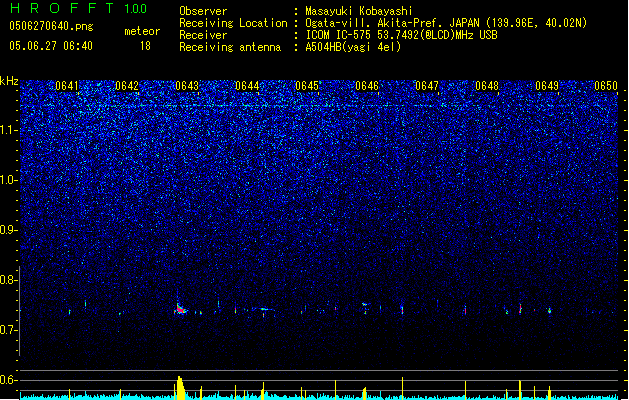629x400 pixels.
Task: Click the 'Receiving Location' label
Action: point(233,23)
